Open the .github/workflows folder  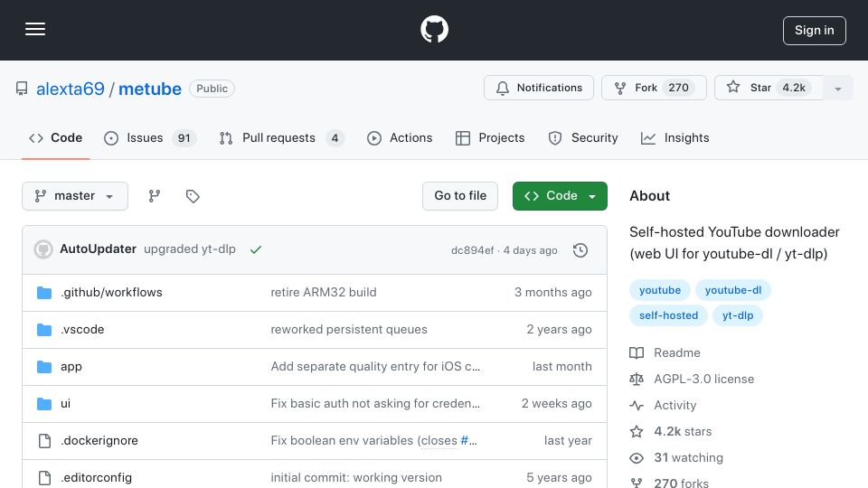click(111, 292)
